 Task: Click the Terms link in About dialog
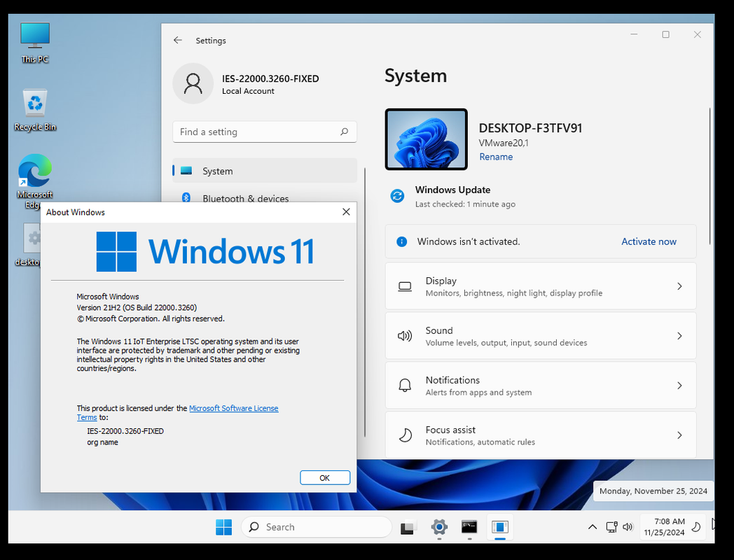click(87, 417)
